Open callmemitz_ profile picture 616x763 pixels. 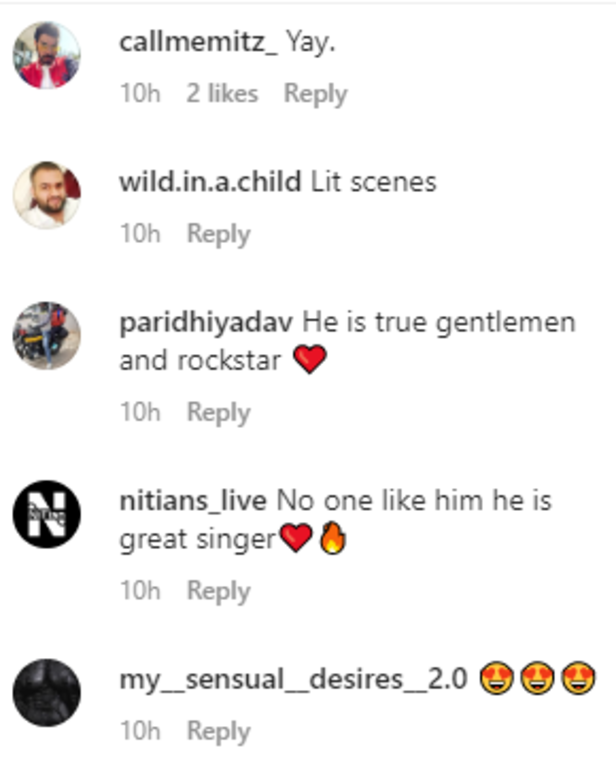(x=47, y=55)
